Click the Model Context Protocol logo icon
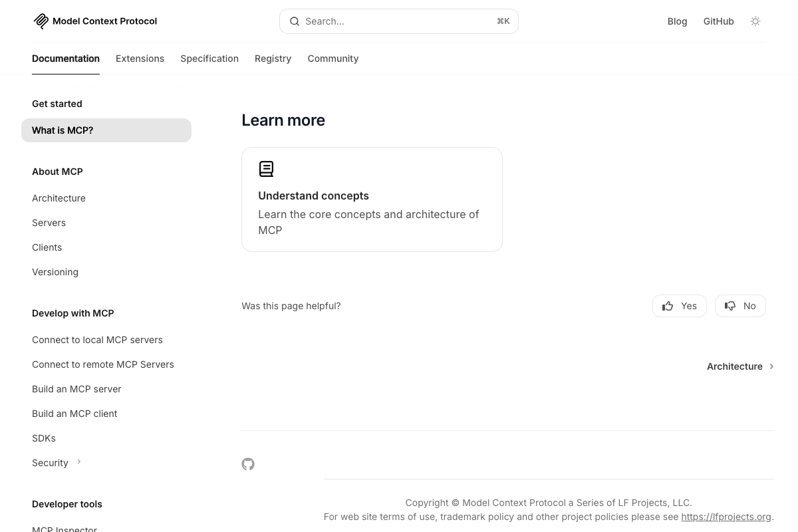Viewport: 798px width, 532px height. point(41,21)
